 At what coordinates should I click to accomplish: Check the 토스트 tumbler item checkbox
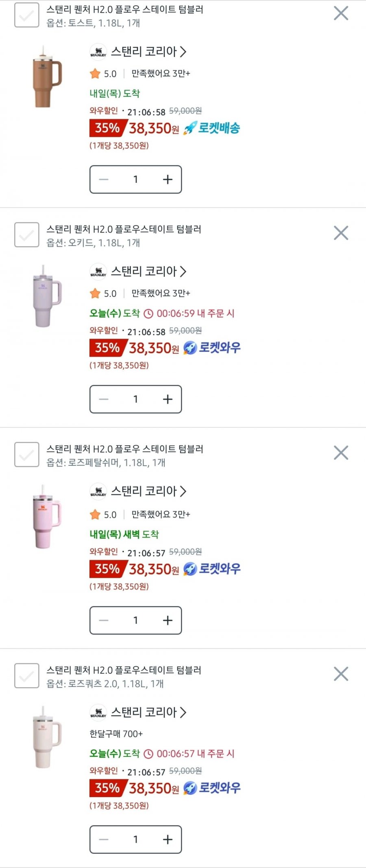tap(27, 15)
